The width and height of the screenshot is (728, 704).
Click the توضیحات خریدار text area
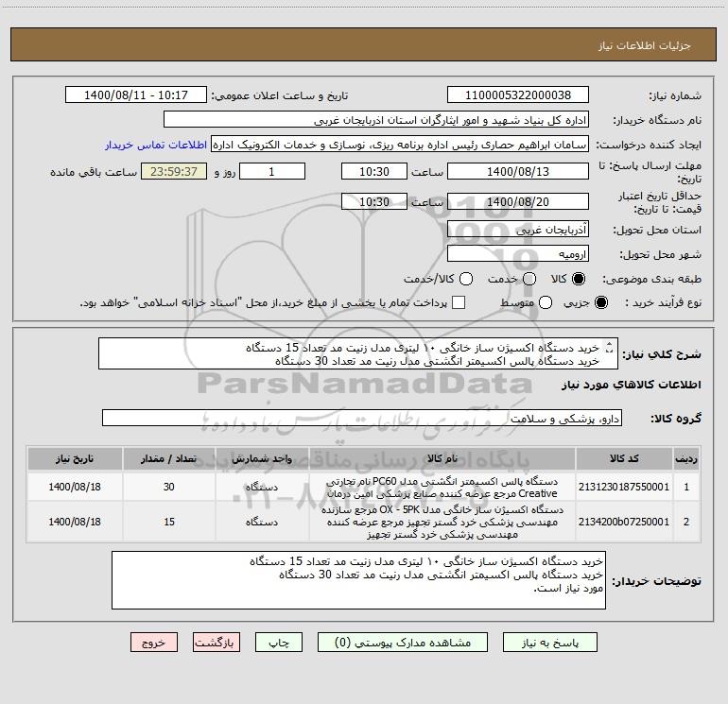coord(358,580)
